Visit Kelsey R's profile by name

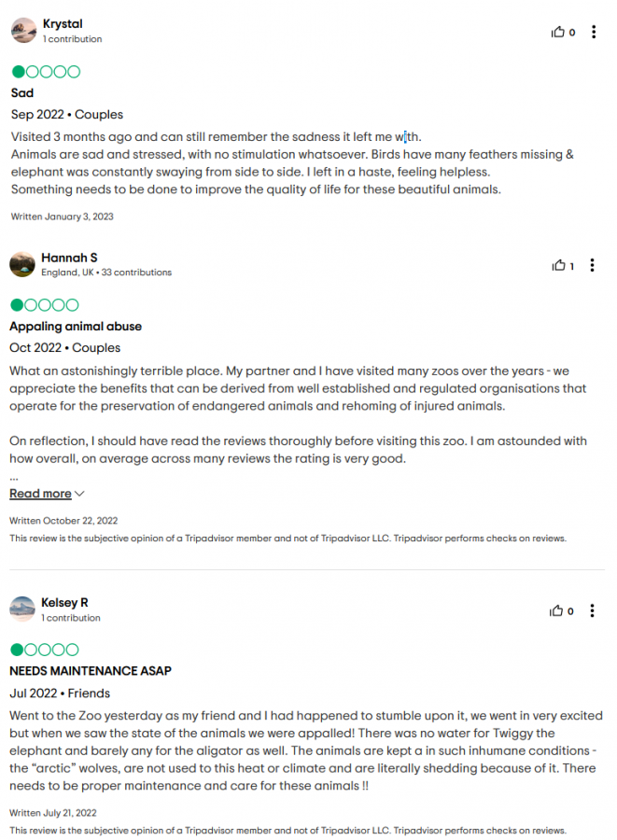[x=64, y=603]
